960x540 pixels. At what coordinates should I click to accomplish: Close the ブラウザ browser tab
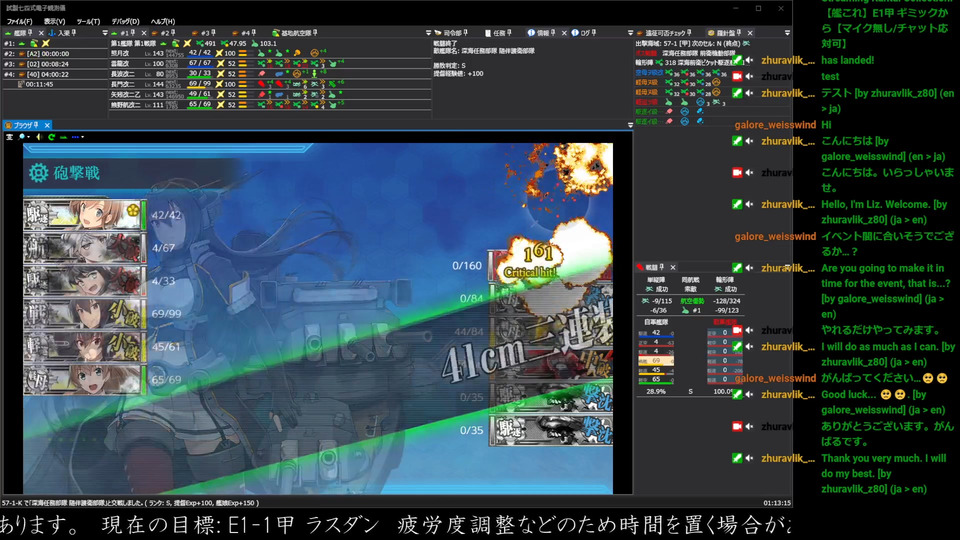coord(47,125)
